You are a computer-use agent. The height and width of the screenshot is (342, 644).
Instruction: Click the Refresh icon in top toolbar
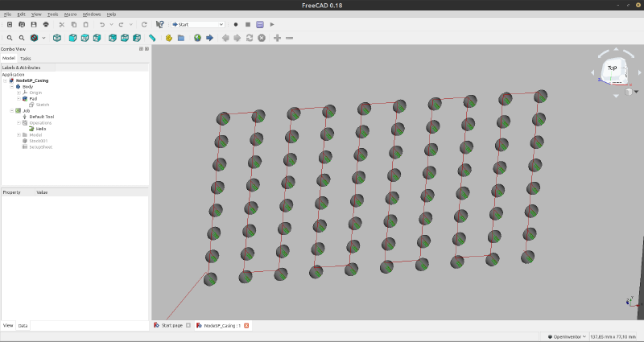coord(144,25)
